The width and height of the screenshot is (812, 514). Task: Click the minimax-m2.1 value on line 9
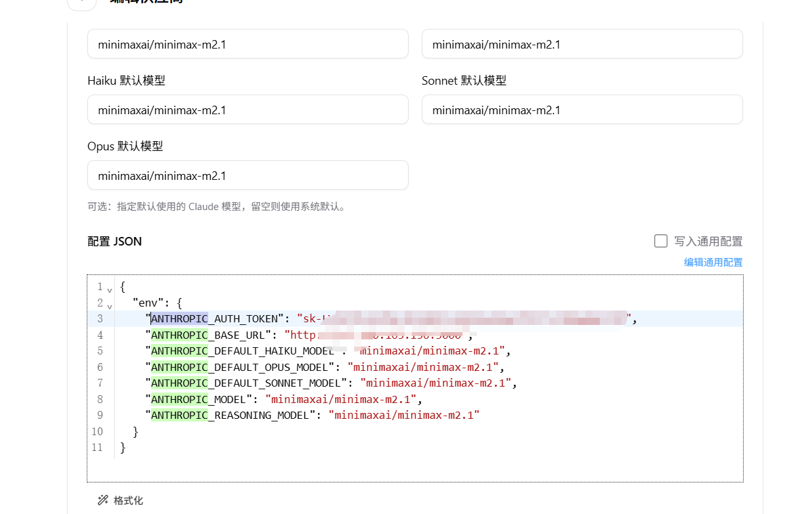[x=404, y=416]
